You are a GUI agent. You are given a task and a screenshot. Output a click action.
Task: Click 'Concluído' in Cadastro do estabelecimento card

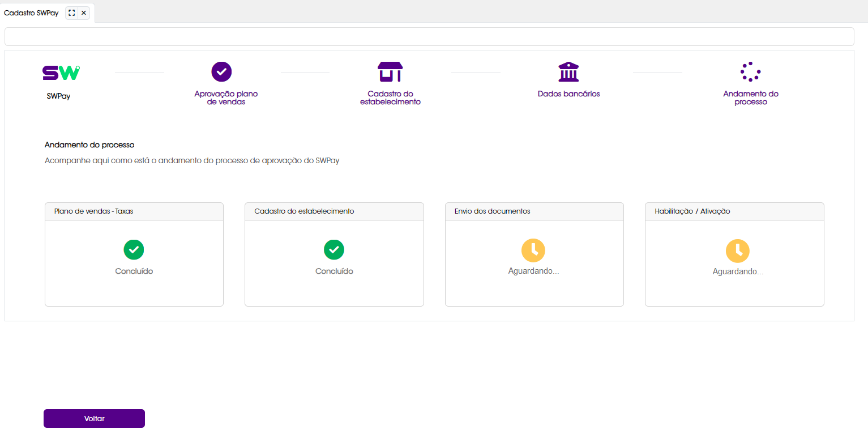pyautogui.click(x=334, y=271)
